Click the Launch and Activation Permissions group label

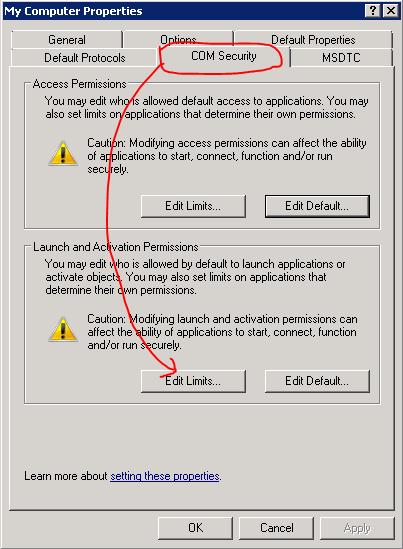[116, 247]
